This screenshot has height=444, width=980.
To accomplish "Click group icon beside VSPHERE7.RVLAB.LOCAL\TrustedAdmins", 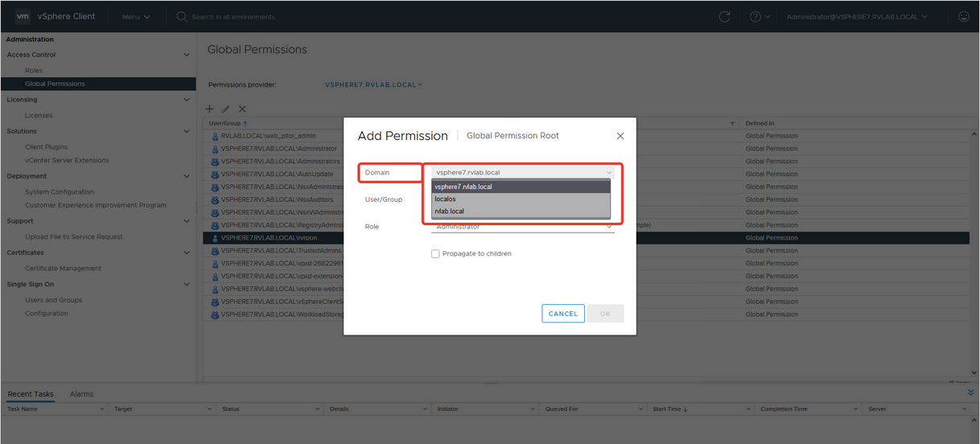I will (215, 251).
